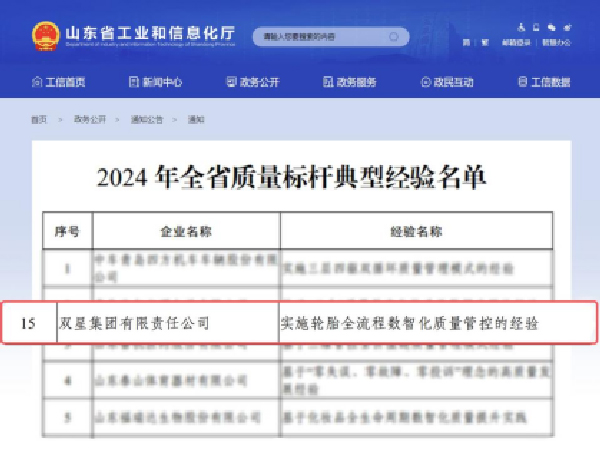Go to 首页 in the breadcrumb
Viewport: 600px width, 463px height.
coord(39,119)
